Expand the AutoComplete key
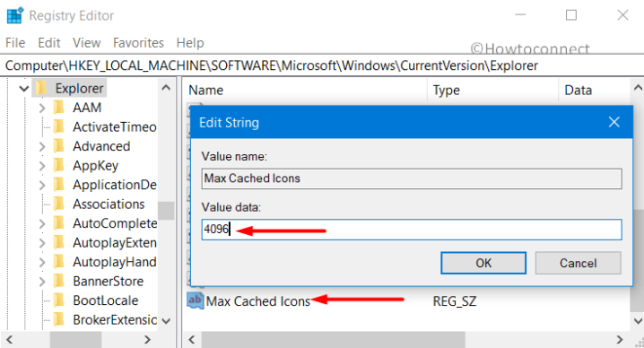This screenshot has height=348, width=644. coord(42,223)
